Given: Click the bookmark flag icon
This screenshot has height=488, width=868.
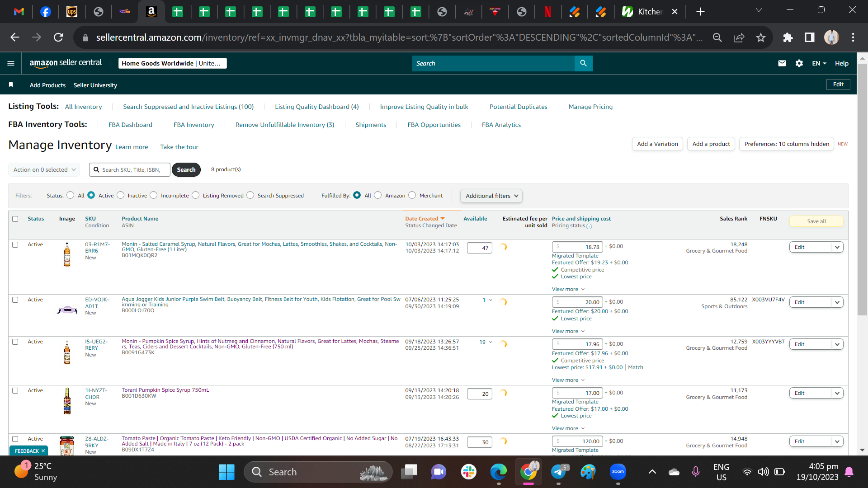Looking at the screenshot, I should pyautogui.click(x=11, y=84).
